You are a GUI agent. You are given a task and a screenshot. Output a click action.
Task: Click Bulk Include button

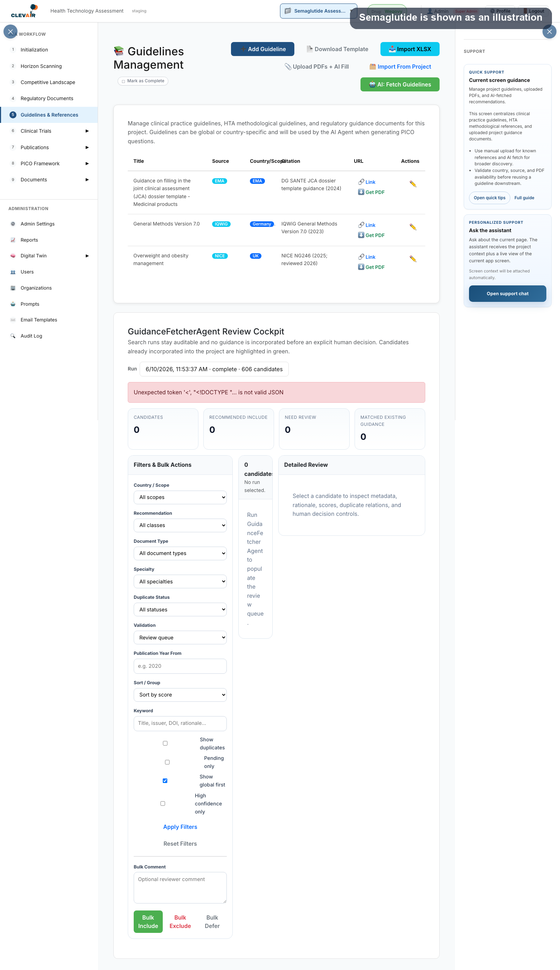coord(148,922)
